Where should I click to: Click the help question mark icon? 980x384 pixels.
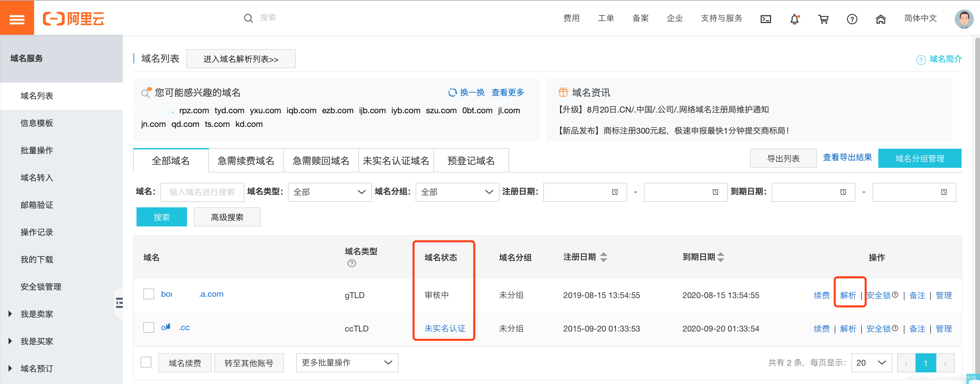tap(852, 19)
